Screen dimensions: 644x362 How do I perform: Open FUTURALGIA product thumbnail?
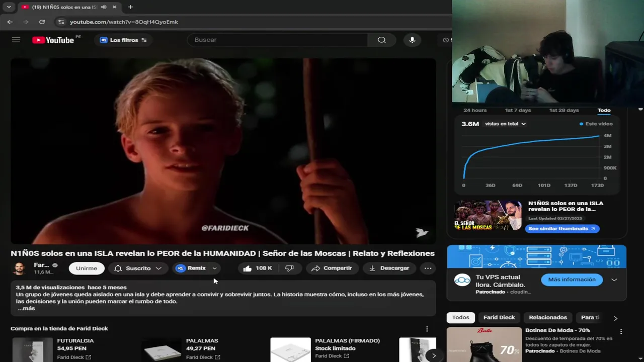pos(32,350)
